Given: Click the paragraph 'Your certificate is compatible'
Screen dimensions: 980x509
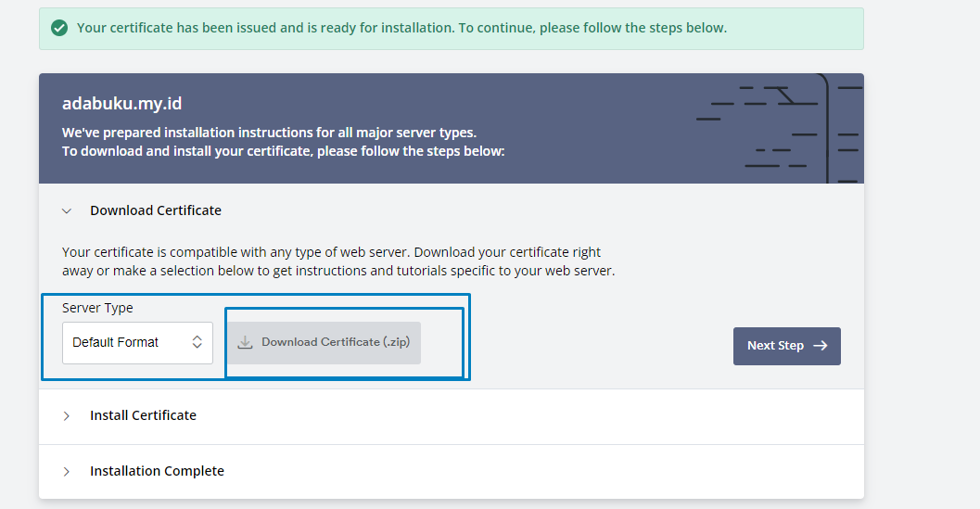Looking at the screenshot, I should pos(338,261).
